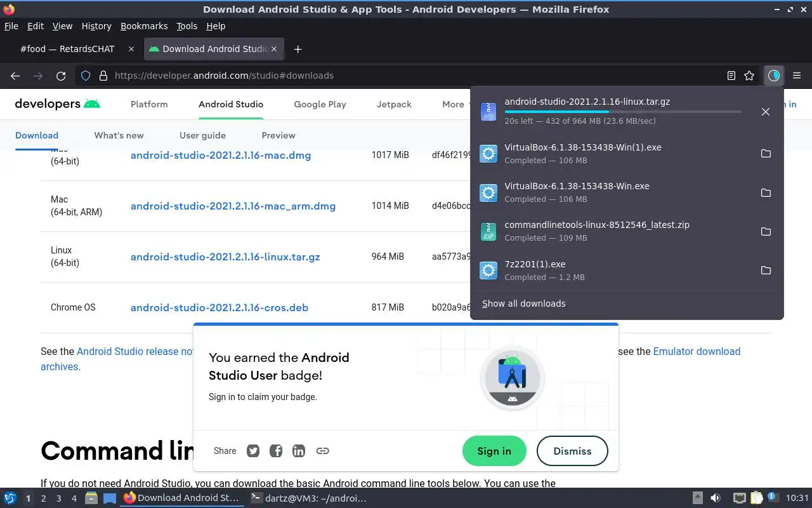Screen dimensions: 812x508
Task: Expand the More dropdown in nav
Action: coord(458,104)
